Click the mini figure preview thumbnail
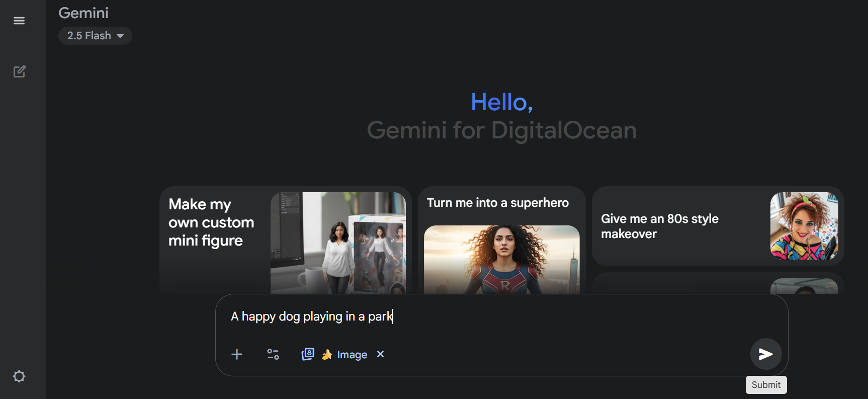The image size is (868, 399). pyautogui.click(x=338, y=243)
